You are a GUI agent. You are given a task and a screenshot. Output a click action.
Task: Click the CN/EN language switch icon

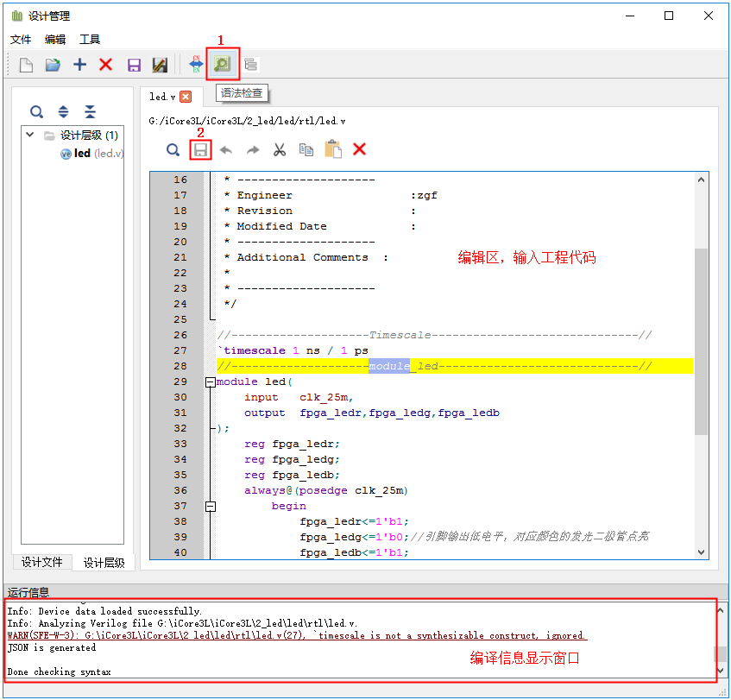pyautogui.click(x=196, y=65)
